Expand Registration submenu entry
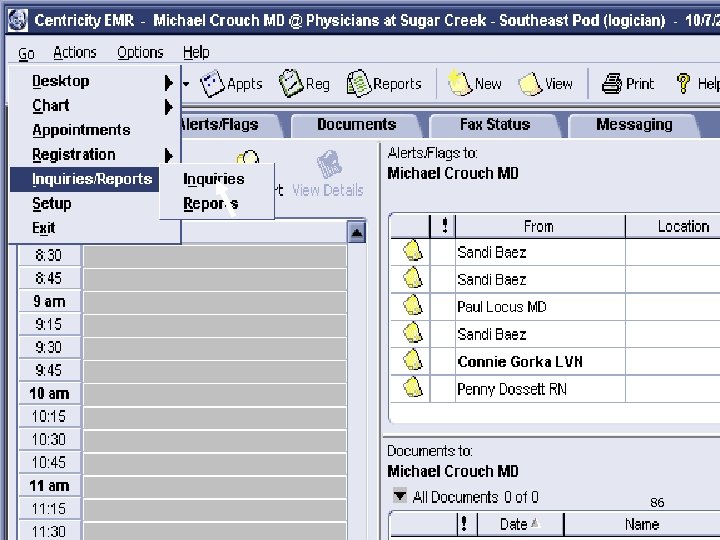Viewport: 720px width, 540px height. point(94,155)
